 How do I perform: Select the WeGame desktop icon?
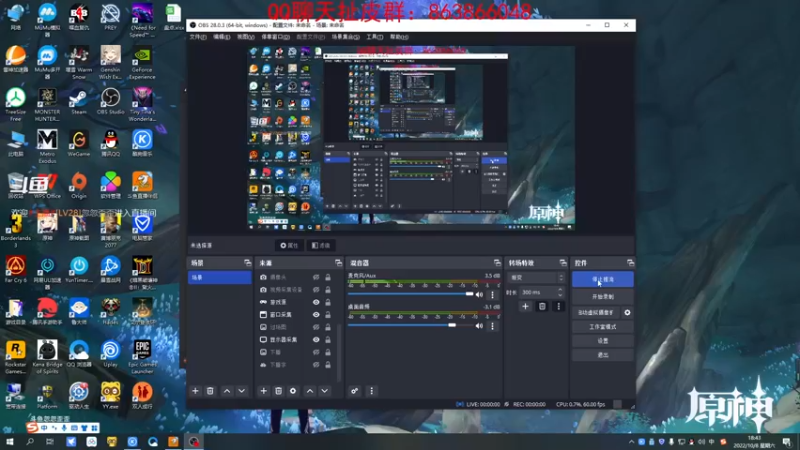[x=79, y=143]
